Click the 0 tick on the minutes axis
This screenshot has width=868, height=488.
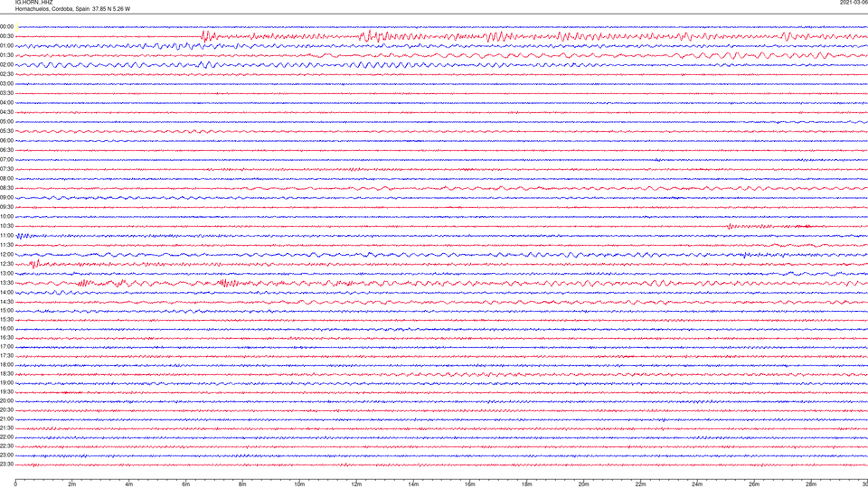pos(15,484)
